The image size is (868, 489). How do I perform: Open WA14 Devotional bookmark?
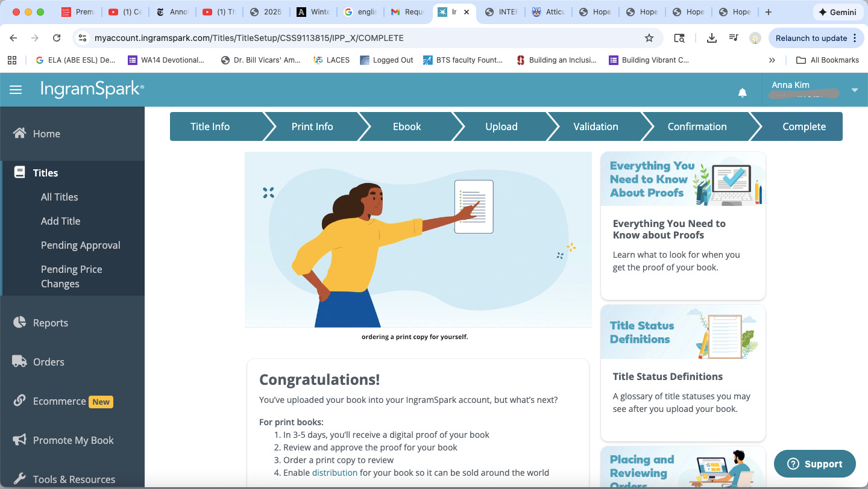(x=166, y=60)
